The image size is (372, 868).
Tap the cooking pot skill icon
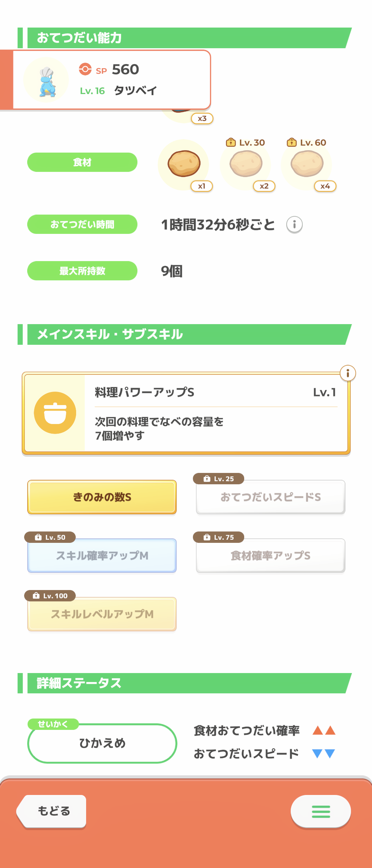tap(55, 413)
